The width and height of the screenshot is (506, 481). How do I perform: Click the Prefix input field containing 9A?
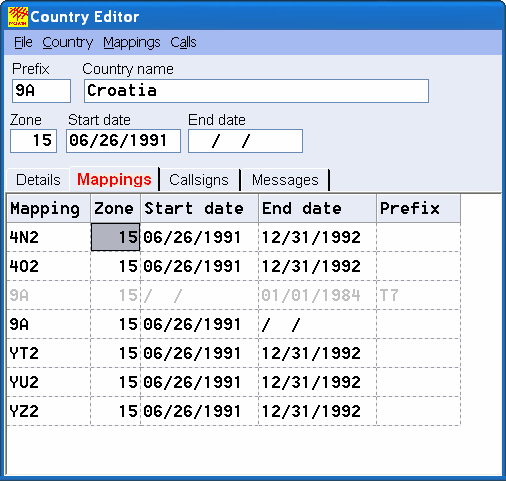coord(41,91)
